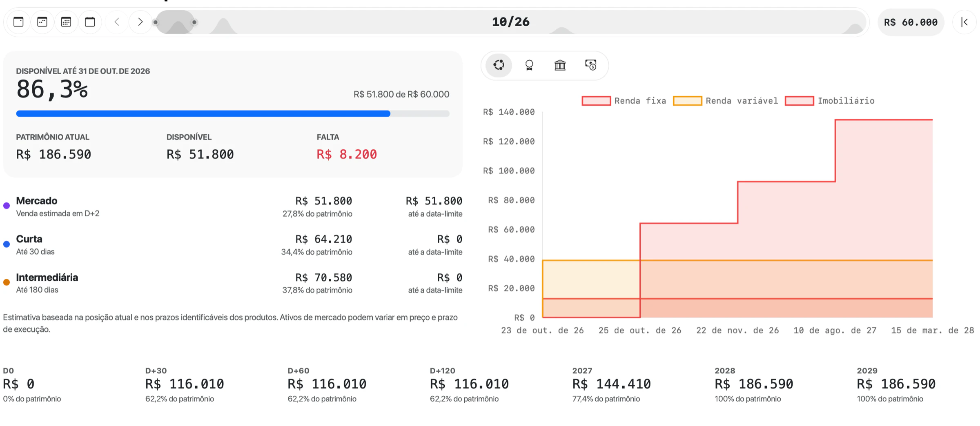Viewport: 980px width, 426px height.
Task: Open the bank institution tab
Action: 560,65
